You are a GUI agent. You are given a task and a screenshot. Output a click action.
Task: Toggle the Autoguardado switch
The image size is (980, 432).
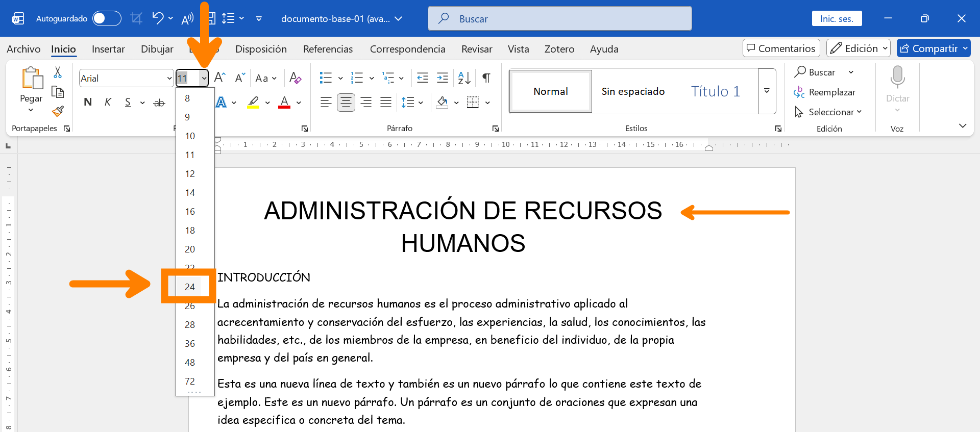click(x=107, y=18)
